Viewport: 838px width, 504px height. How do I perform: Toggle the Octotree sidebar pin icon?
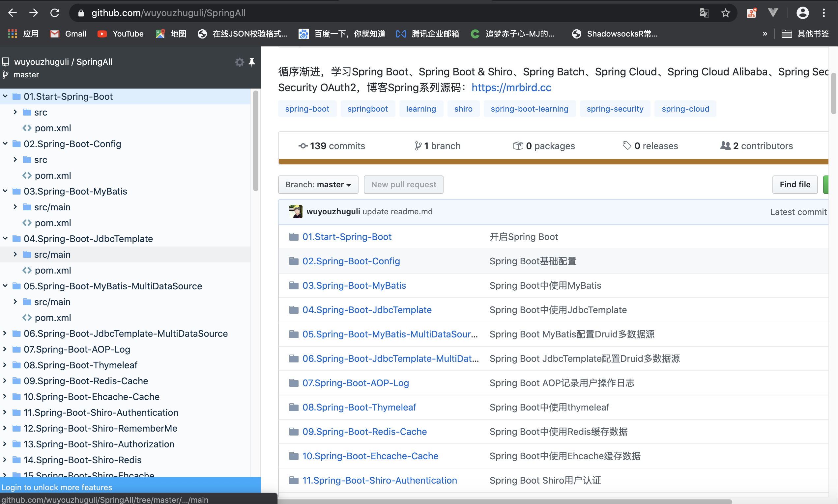coord(251,62)
